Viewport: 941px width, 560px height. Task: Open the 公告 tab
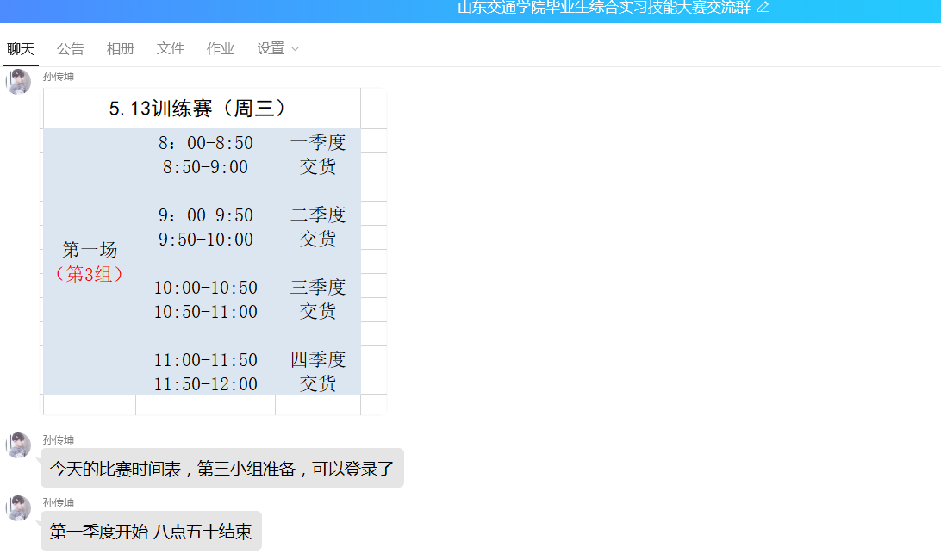[71, 49]
